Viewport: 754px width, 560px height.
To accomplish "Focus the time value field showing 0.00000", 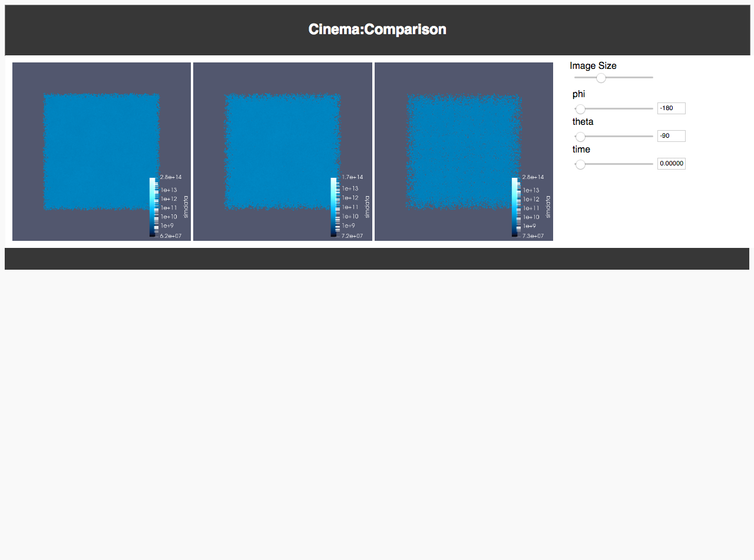I will point(672,164).
